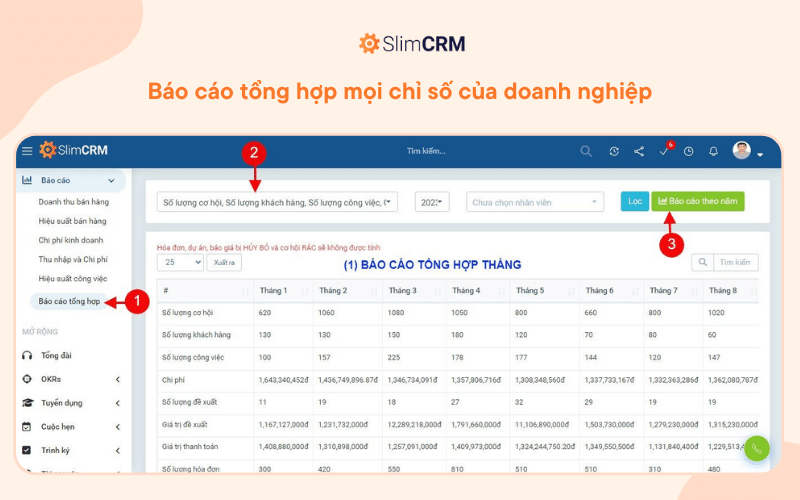Select the Giá trị đề xuất row label
800x500 pixels.
(x=185, y=424)
